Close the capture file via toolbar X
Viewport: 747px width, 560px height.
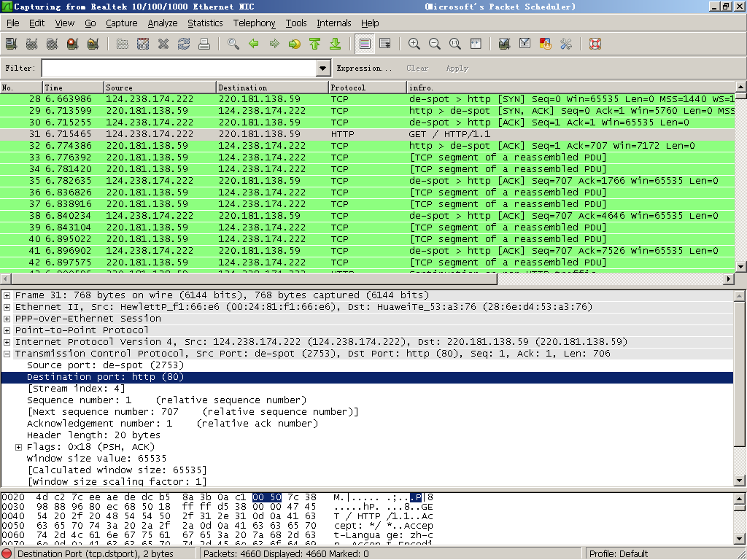coord(163,44)
